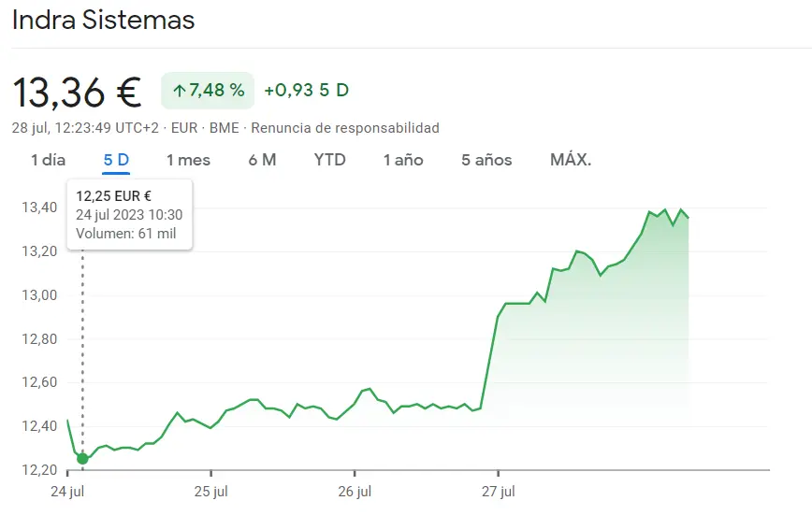Click the 27 jul axis label
812x515 pixels.
499,492
